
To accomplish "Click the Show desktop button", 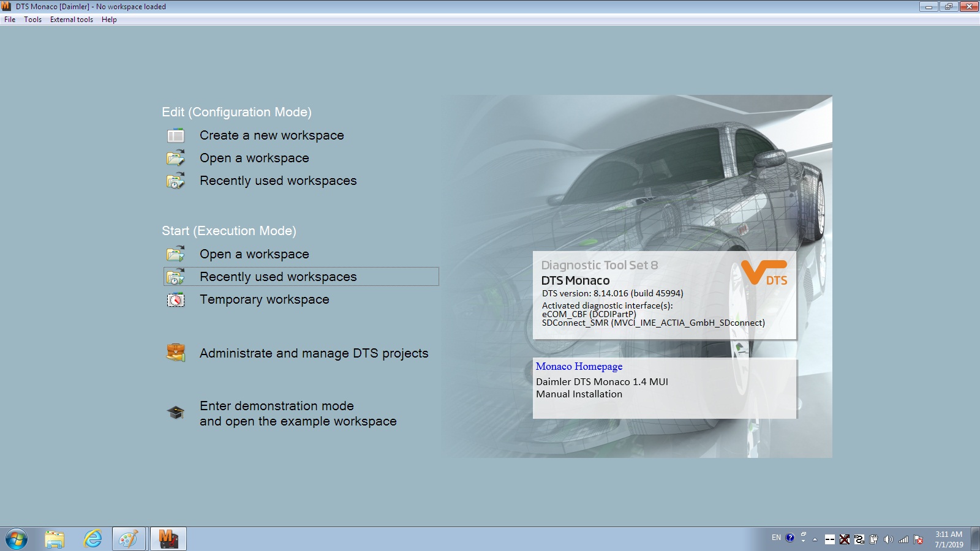I will (x=975, y=539).
